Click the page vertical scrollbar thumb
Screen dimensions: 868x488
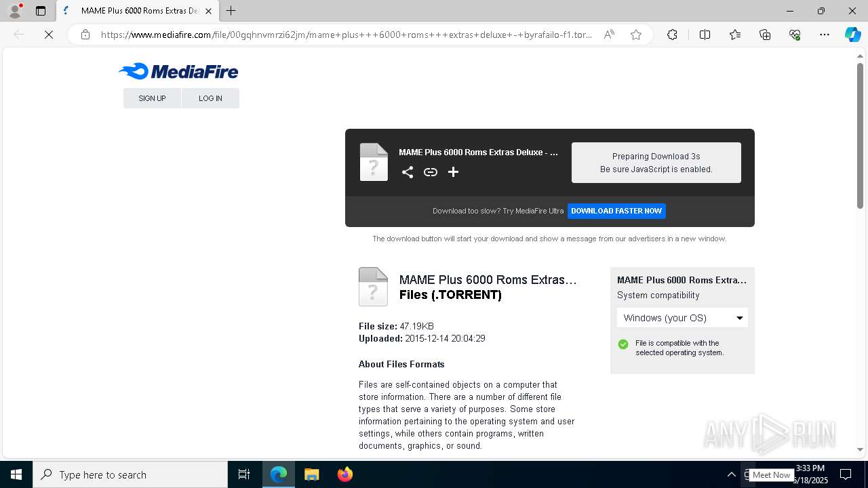(x=861, y=136)
